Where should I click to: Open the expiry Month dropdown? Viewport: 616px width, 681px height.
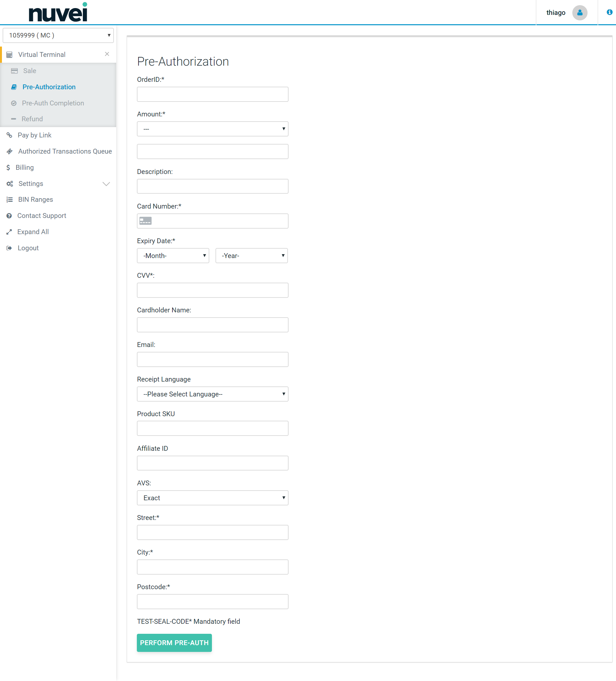point(173,256)
